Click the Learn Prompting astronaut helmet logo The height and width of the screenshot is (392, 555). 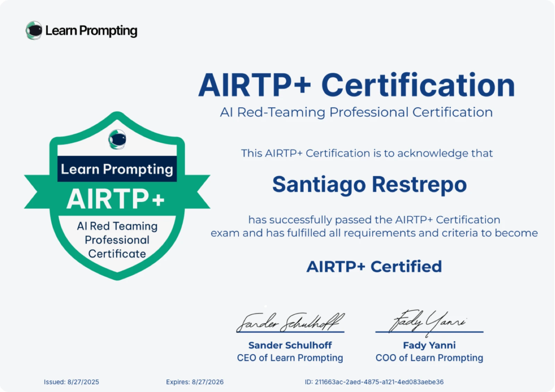tap(34, 31)
